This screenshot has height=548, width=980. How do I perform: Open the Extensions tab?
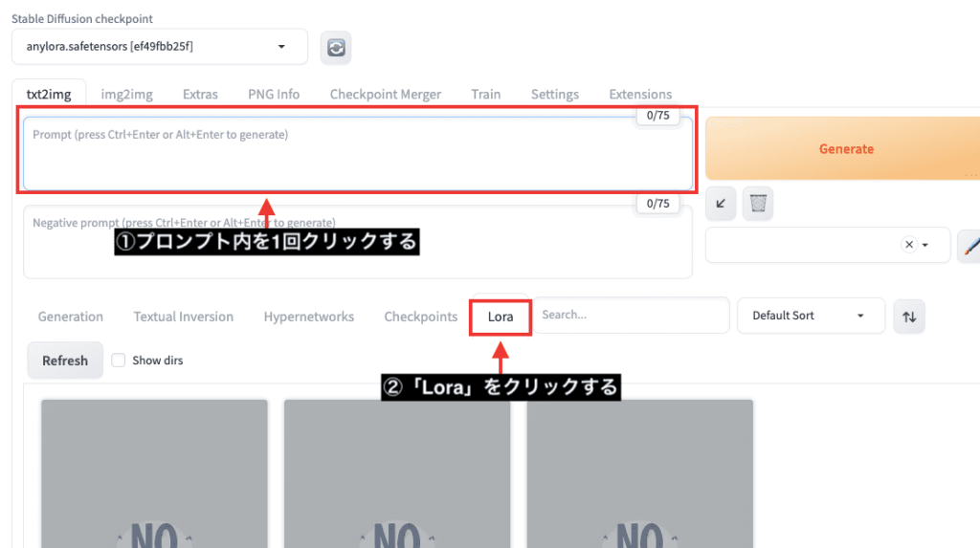pyautogui.click(x=640, y=94)
